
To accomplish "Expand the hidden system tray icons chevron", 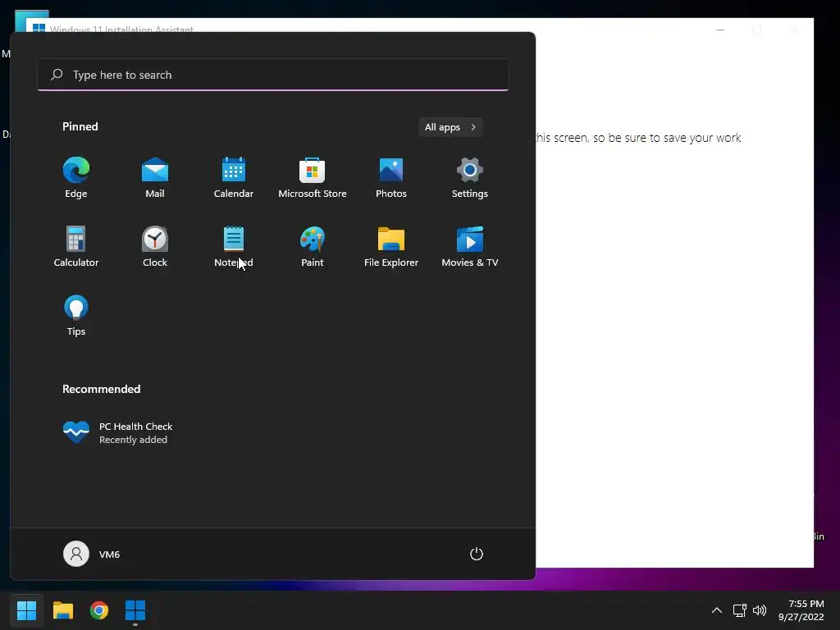I will coord(716,610).
